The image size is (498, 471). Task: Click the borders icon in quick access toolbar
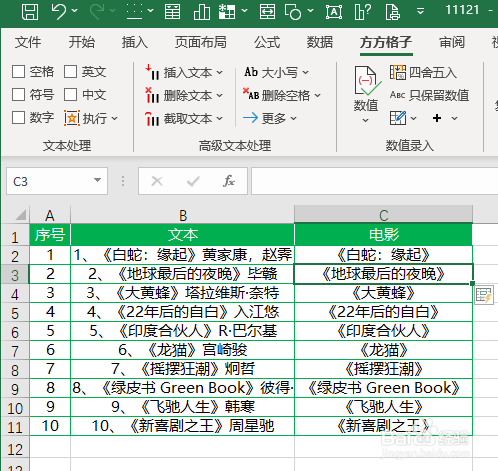click(x=135, y=12)
